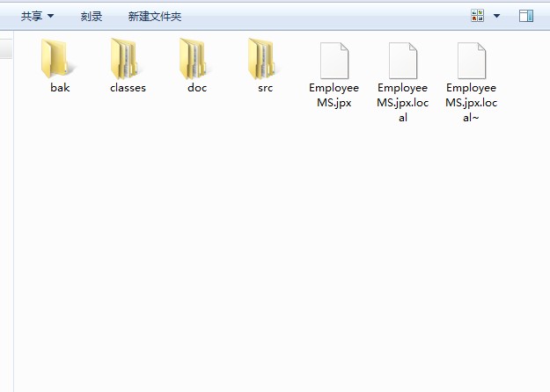This screenshot has height=392, width=550.
Task: Toggle the preview pane icon
Action: pos(526,16)
